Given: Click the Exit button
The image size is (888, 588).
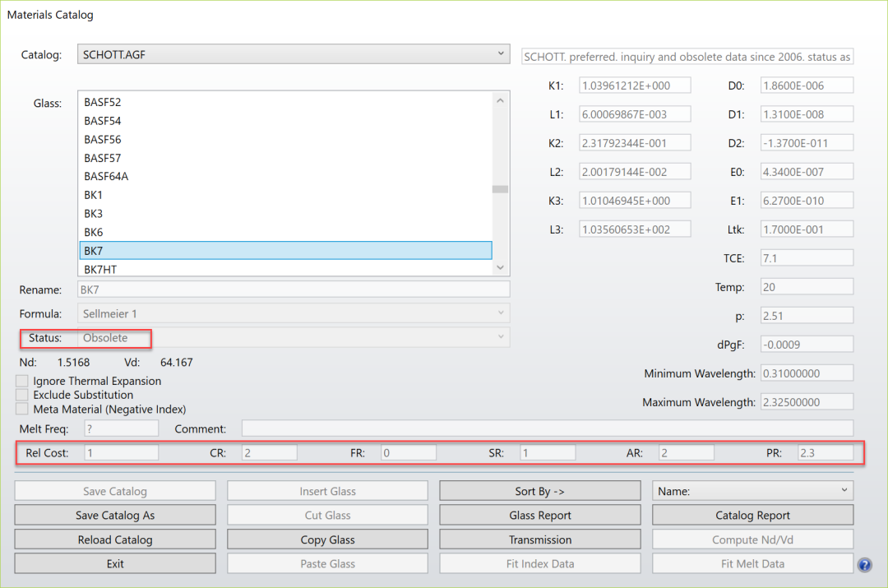Looking at the screenshot, I should coord(114,563).
